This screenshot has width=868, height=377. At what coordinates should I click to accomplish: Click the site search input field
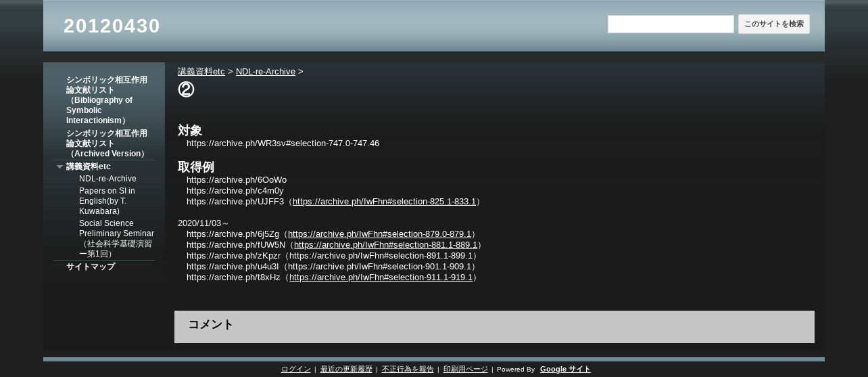(x=671, y=24)
